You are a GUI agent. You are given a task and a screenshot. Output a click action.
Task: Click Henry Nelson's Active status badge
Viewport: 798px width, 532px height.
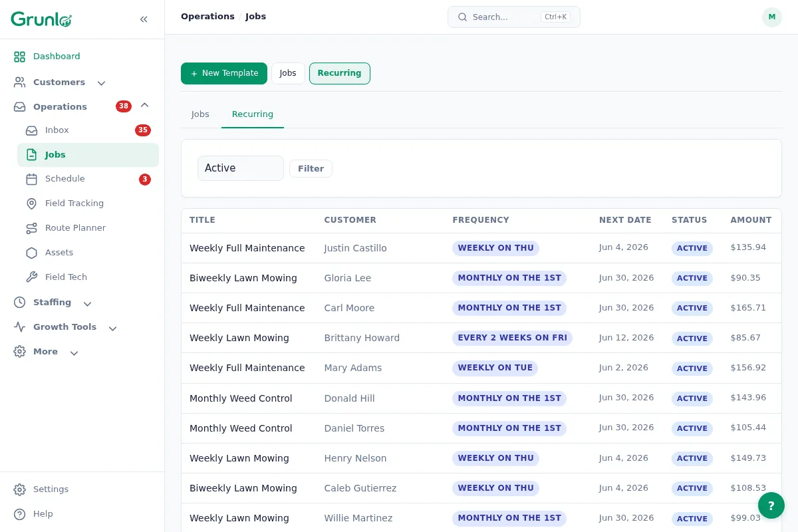click(x=692, y=458)
